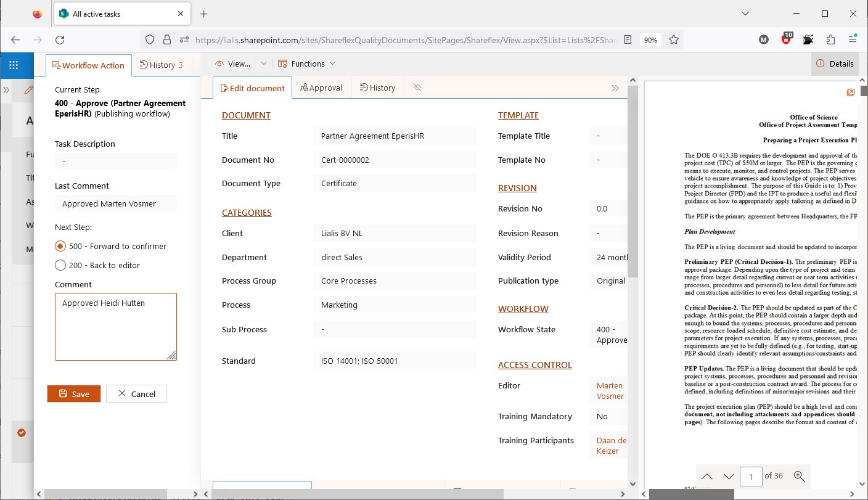This screenshot has width=868, height=500.
Task: Open the SharePoint app launcher waffle
Action: pos(14,64)
